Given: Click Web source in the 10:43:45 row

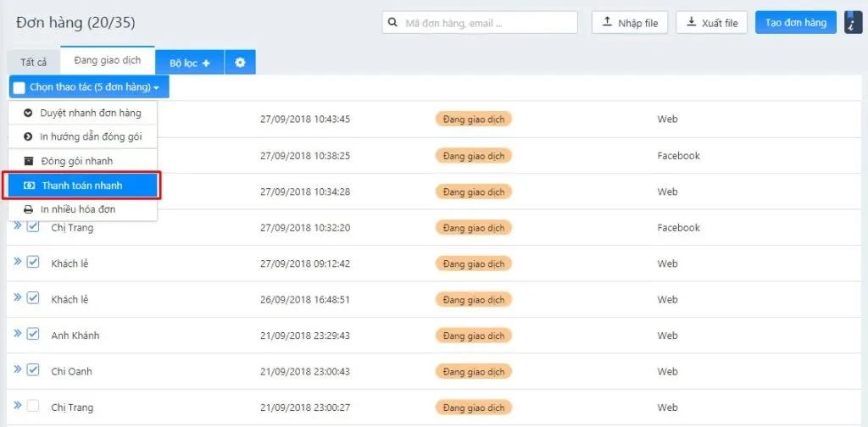Looking at the screenshot, I should pyautogui.click(x=668, y=119).
